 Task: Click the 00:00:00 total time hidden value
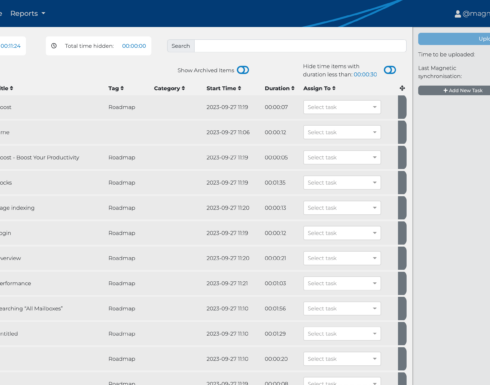click(x=134, y=46)
